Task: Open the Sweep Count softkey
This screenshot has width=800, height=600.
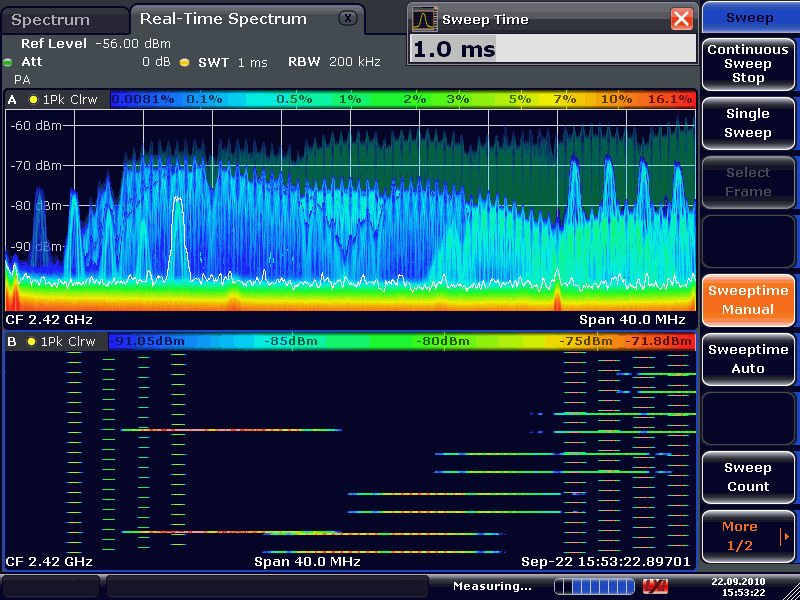Action: coord(748,477)
